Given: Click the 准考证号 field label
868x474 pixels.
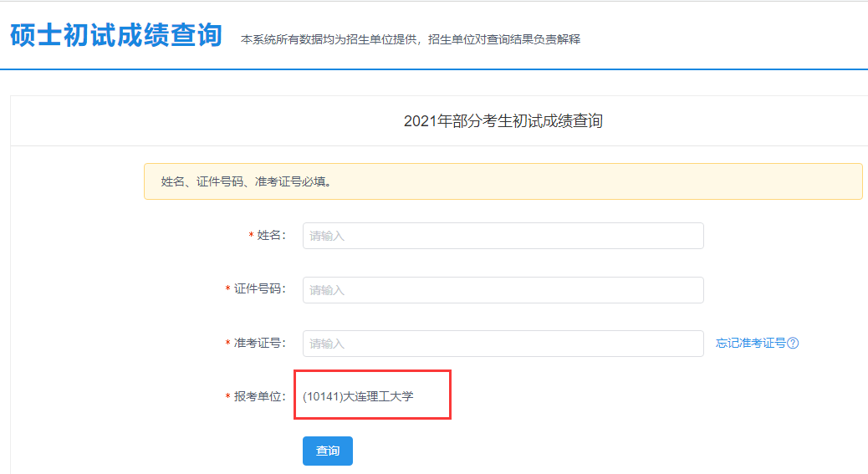Looking at the screenshot, I should point(259,344).
